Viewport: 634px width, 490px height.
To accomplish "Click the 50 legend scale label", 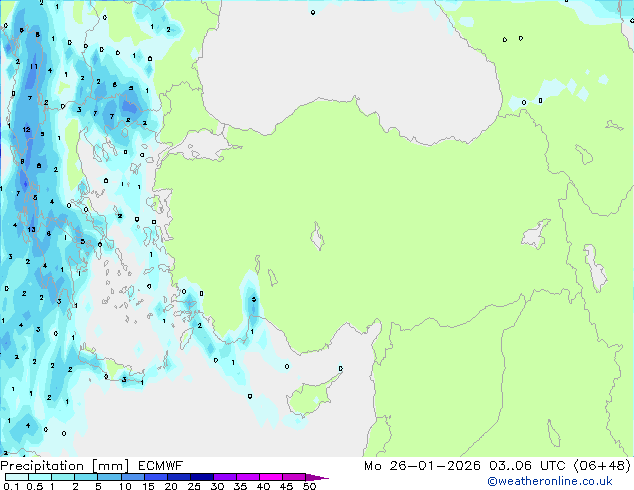I will pyautogui.click(x=309, y=486).
